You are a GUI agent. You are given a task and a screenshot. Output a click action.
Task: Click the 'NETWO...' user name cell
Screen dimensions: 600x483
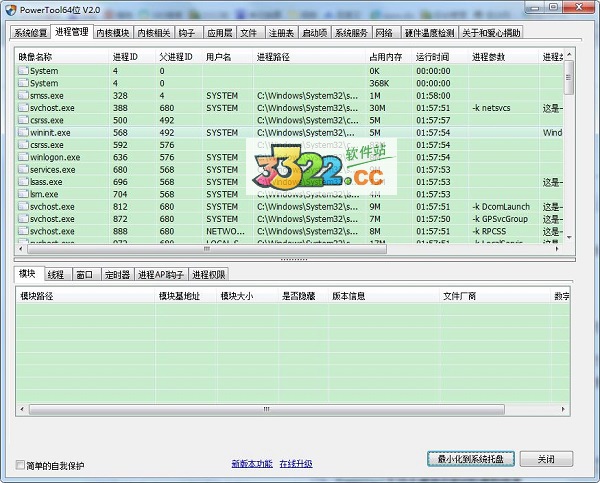[x=225, y=231]
